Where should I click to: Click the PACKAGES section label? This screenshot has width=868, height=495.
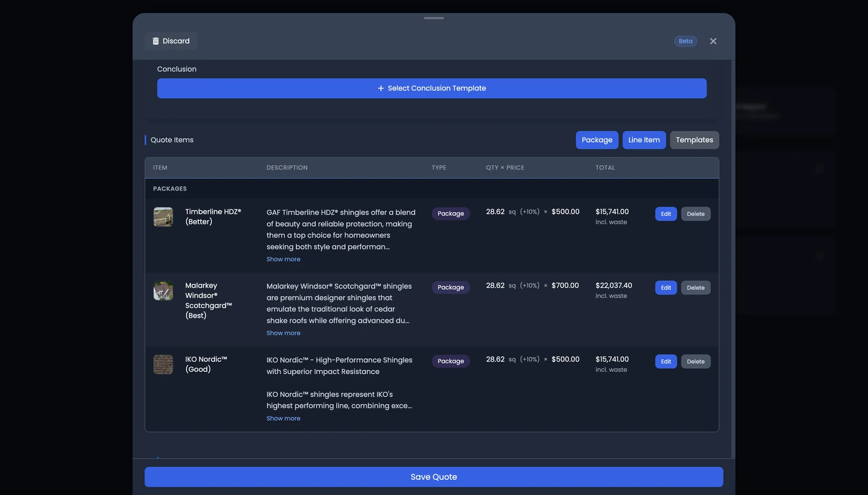coord(170,189)
